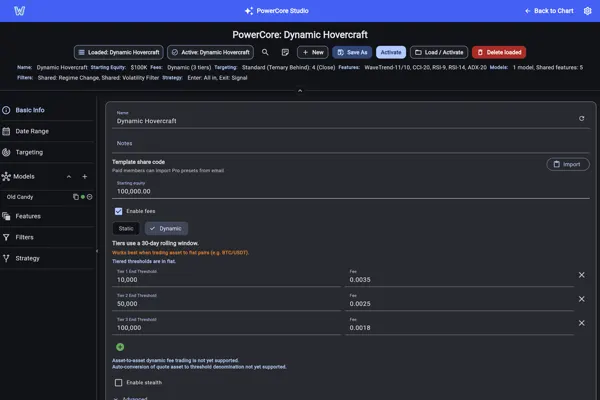Viewport: 600px width, 400px height.
Task: Open Basic Info section
Action: 46,110
